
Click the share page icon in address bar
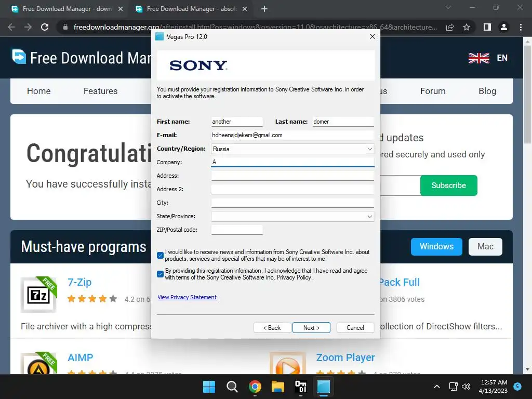450,27
